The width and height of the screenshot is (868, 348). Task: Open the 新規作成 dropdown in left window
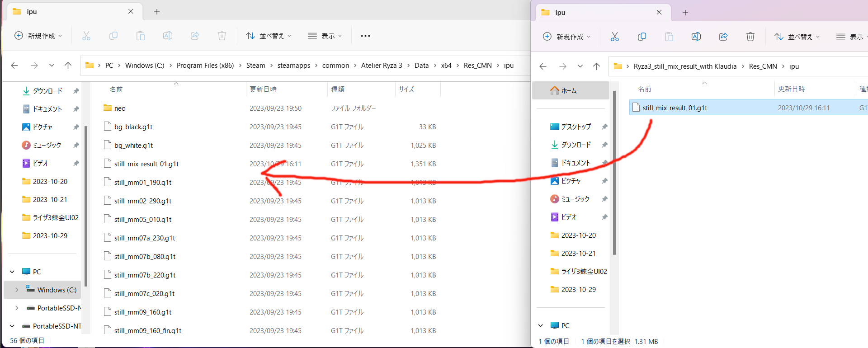(x=38, y=36)
